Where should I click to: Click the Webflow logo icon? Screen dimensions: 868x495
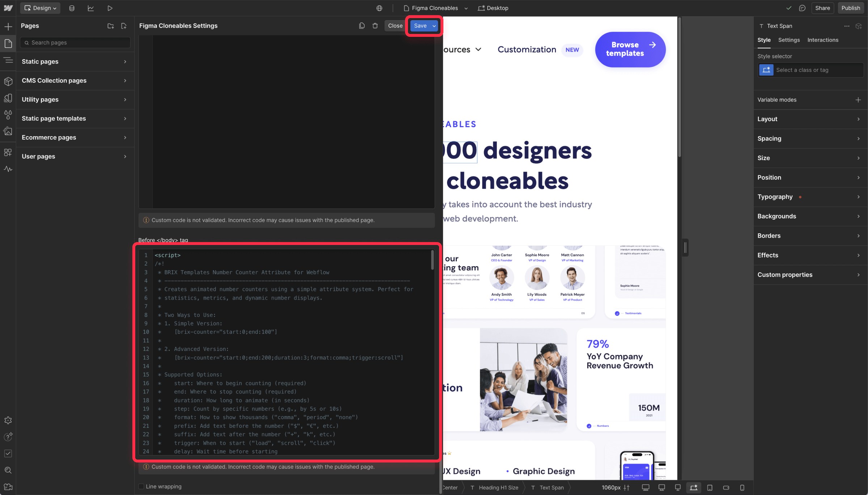point(8,8)
